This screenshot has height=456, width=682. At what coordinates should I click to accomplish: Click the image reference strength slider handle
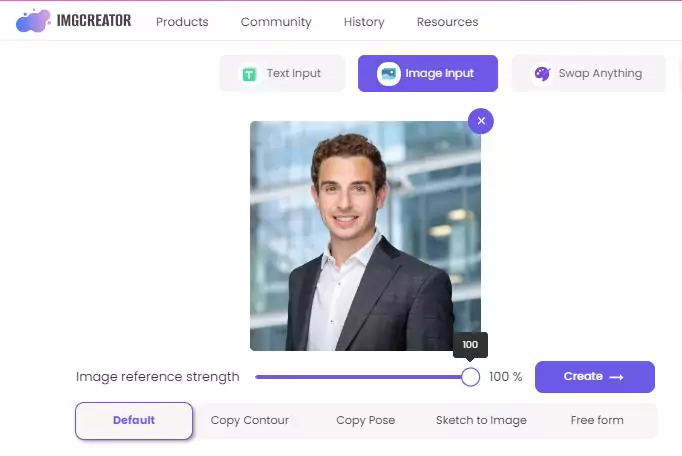point(470,377)
